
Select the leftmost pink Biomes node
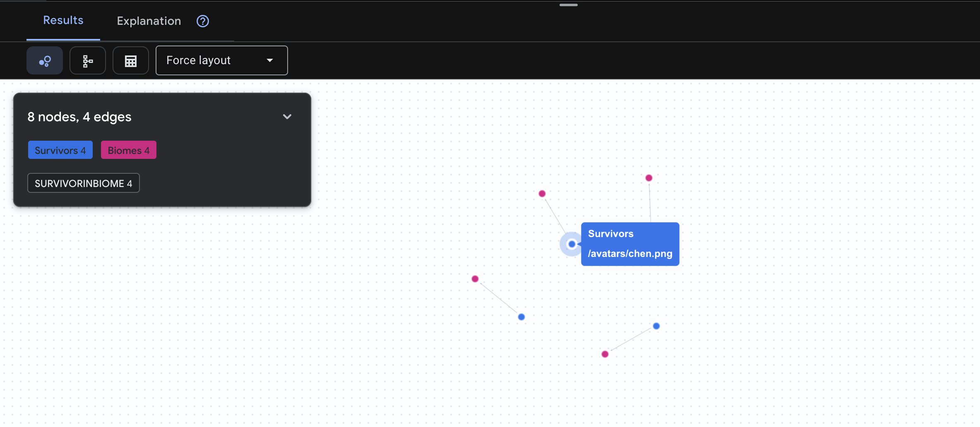tap(475, 279)
